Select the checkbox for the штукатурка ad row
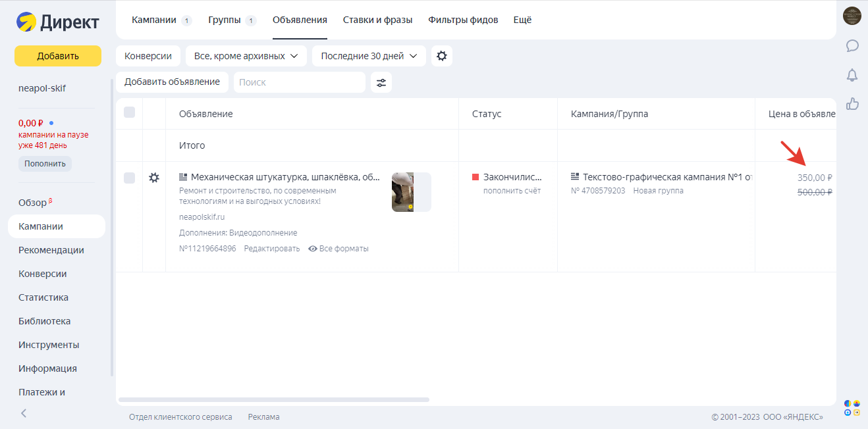This screenshot has height=429, width=868. 129,178
